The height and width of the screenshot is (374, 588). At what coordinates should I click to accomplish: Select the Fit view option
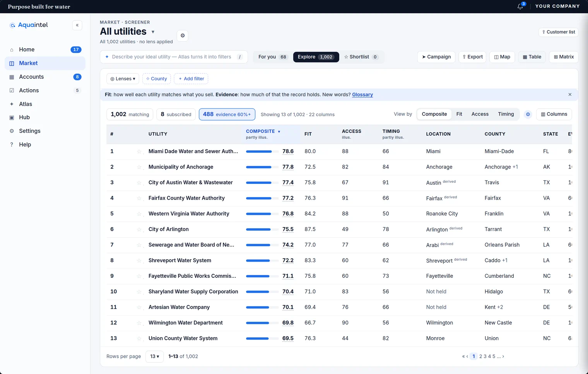459,114
